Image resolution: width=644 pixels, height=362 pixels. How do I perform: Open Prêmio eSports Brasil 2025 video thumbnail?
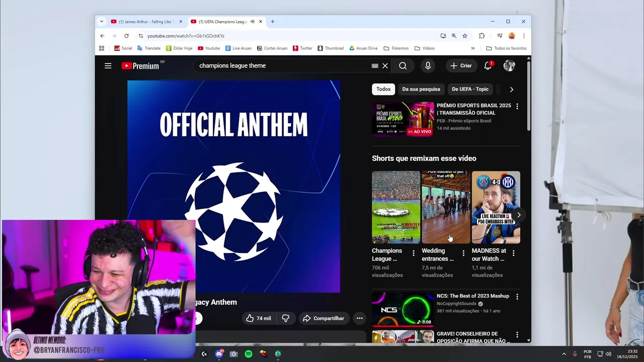coord(403,119)
